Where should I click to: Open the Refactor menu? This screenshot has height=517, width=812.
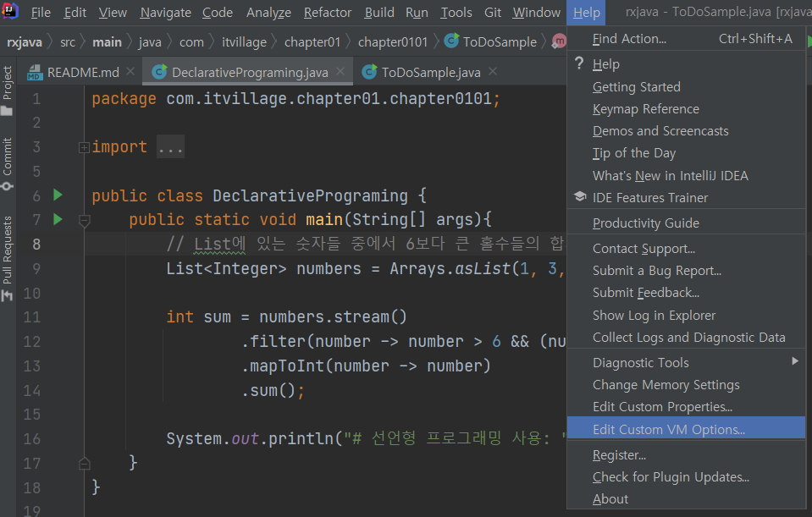[x=328, y=13]
